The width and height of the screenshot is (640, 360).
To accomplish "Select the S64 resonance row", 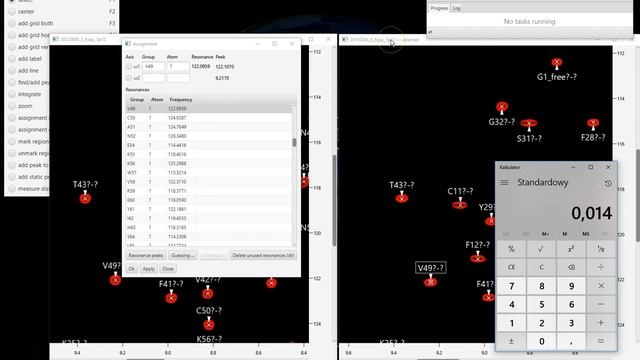I will (209, 237).
